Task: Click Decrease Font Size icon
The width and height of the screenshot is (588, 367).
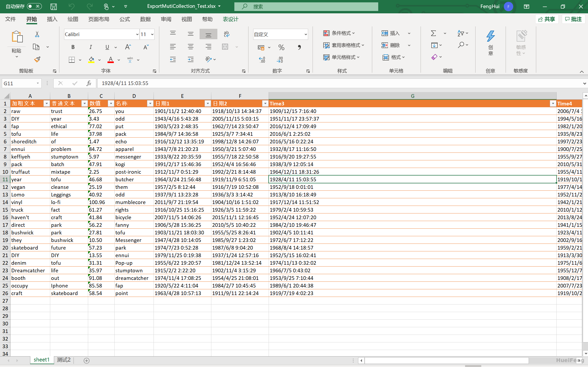Action: 146,47
